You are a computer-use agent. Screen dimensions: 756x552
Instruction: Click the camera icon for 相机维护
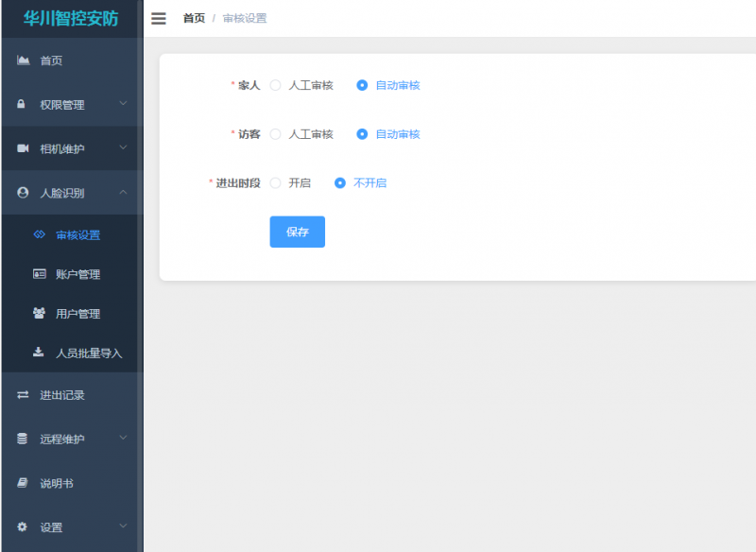(23, 149)
